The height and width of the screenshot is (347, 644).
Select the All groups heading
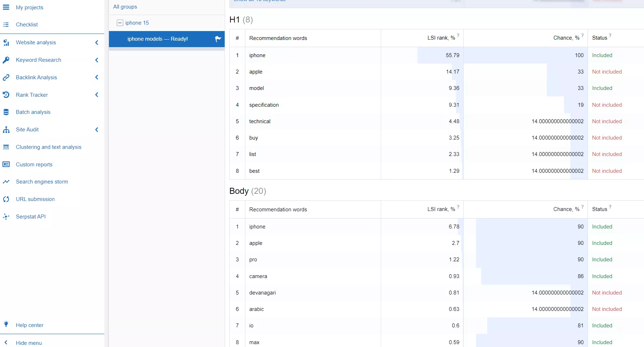[x=125, y=7]
